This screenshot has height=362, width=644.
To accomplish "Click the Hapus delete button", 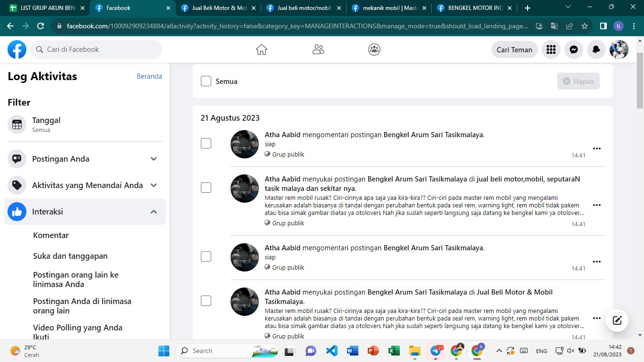I will (578, 81).
